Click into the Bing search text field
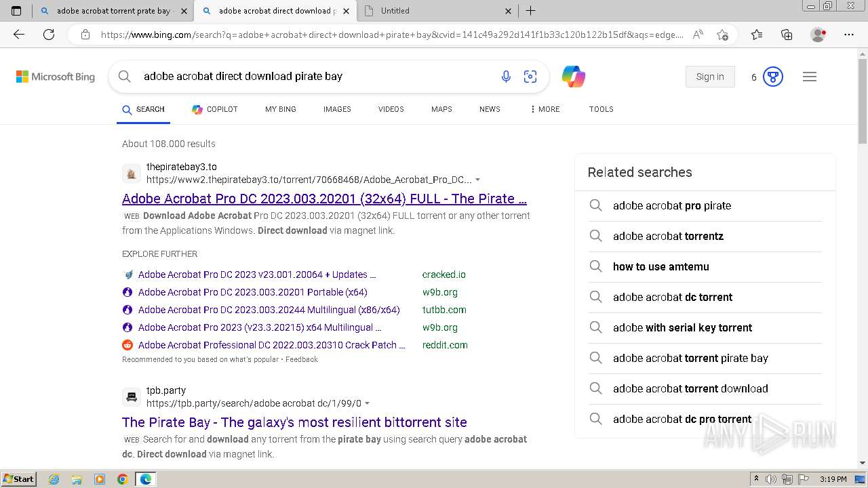The height and width of the screenshot is (488, 868). 315,77
